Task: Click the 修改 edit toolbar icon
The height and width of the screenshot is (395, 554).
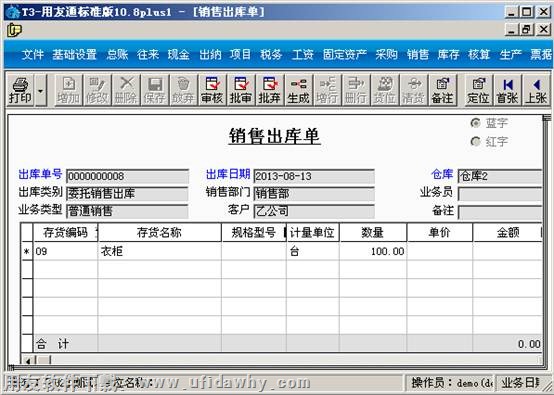Action: tap(97, 90)
